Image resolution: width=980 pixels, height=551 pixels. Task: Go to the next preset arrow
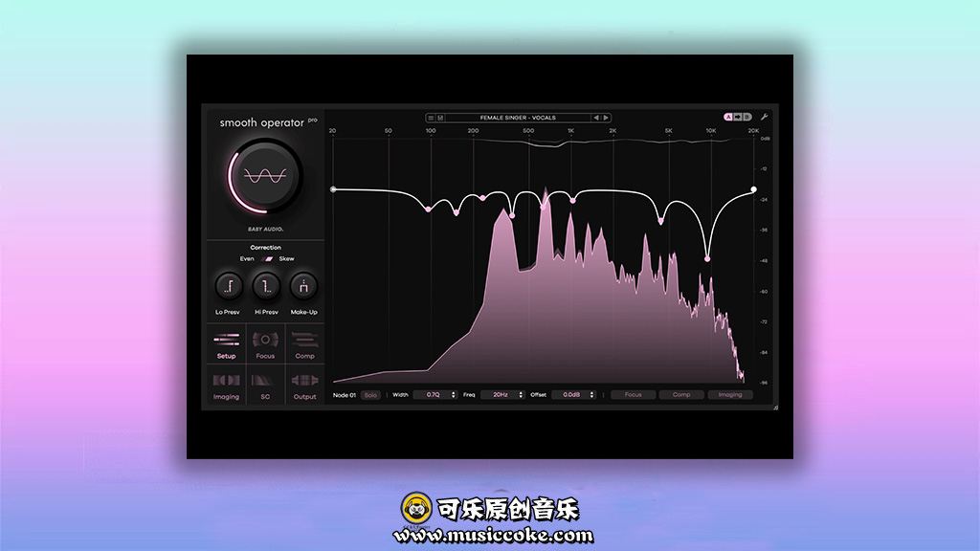606,118
